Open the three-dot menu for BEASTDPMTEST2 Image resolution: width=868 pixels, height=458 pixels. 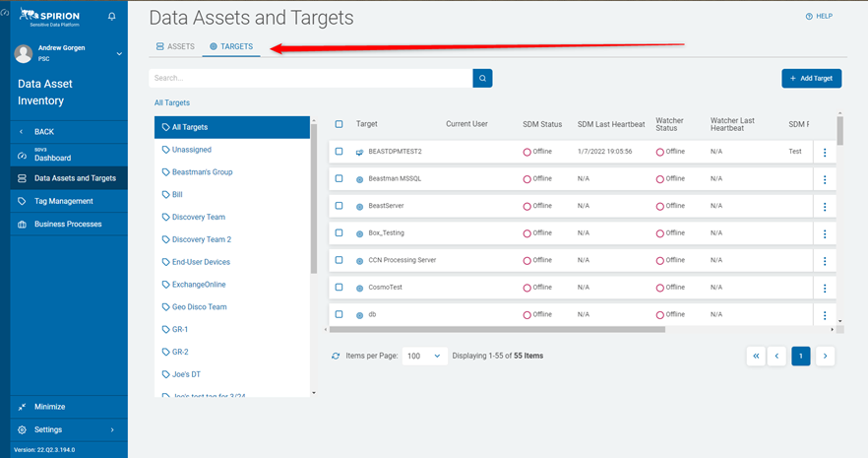tap(825, 153)
